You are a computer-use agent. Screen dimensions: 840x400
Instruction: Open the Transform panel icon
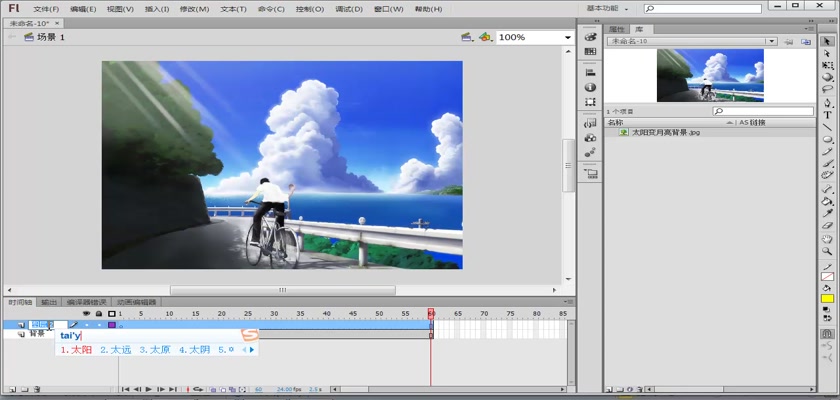590,102
